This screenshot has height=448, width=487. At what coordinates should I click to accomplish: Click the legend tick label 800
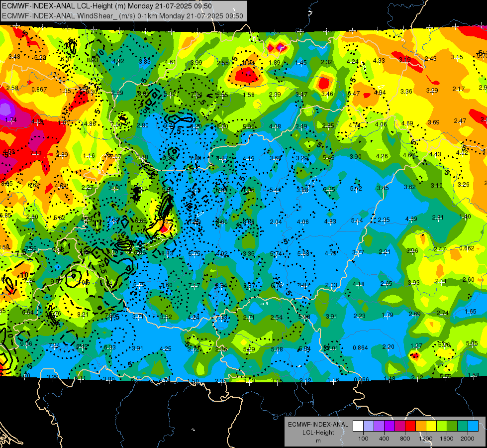coord(405,439)
